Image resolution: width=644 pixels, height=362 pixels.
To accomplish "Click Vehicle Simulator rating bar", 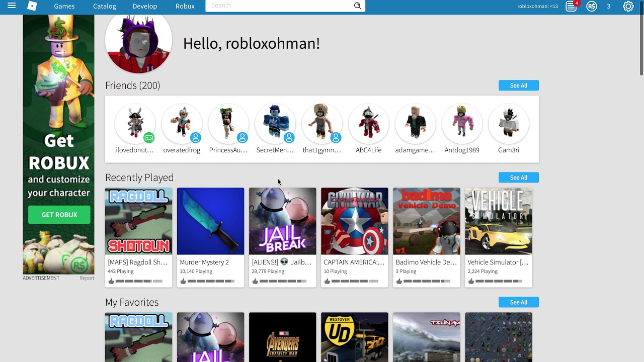I will point(499,281).
